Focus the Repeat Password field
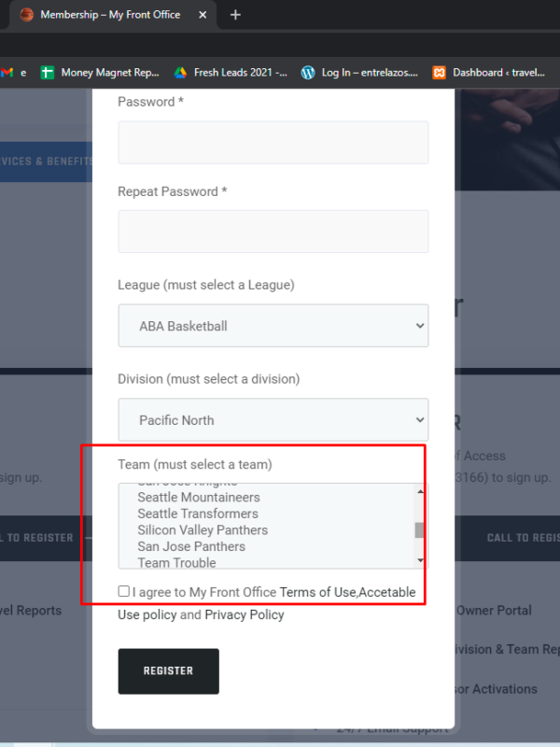 (x=273, y=232)
